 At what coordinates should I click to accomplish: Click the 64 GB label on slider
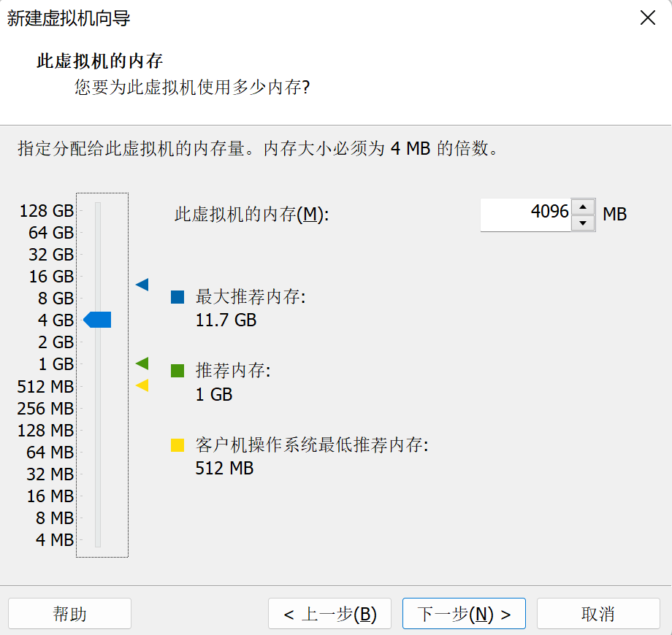(x=51, y=233)
